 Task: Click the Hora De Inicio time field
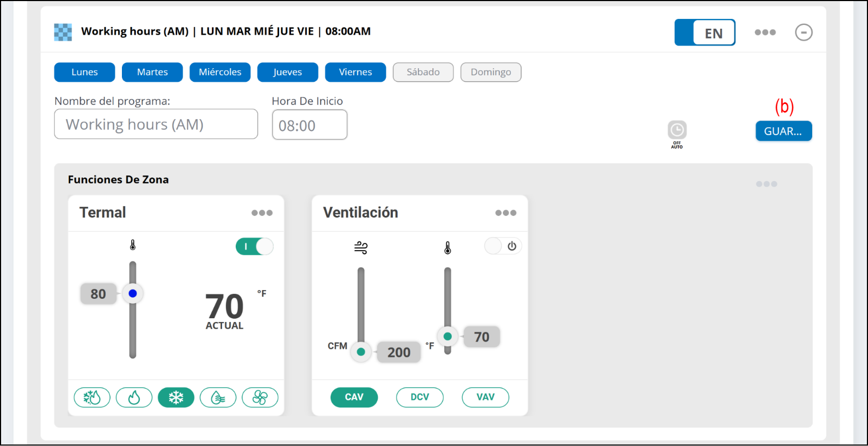[x=309, y=125]
